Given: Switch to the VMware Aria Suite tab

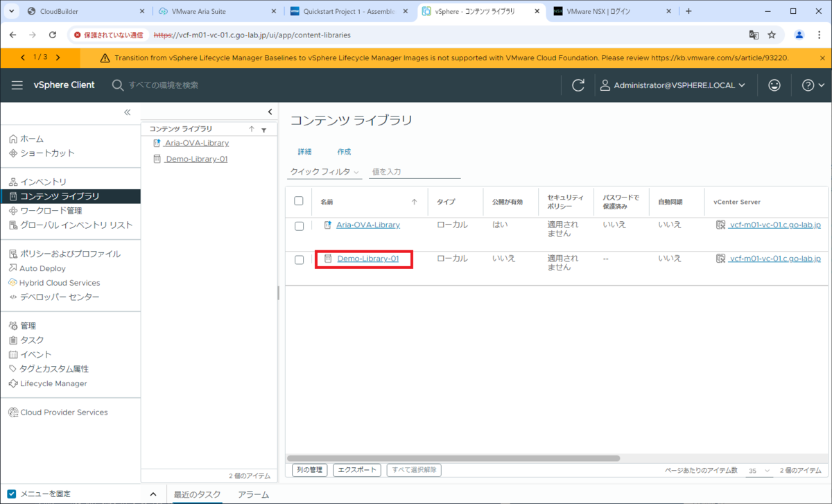Looking at the screenshot, I should 217,11.
